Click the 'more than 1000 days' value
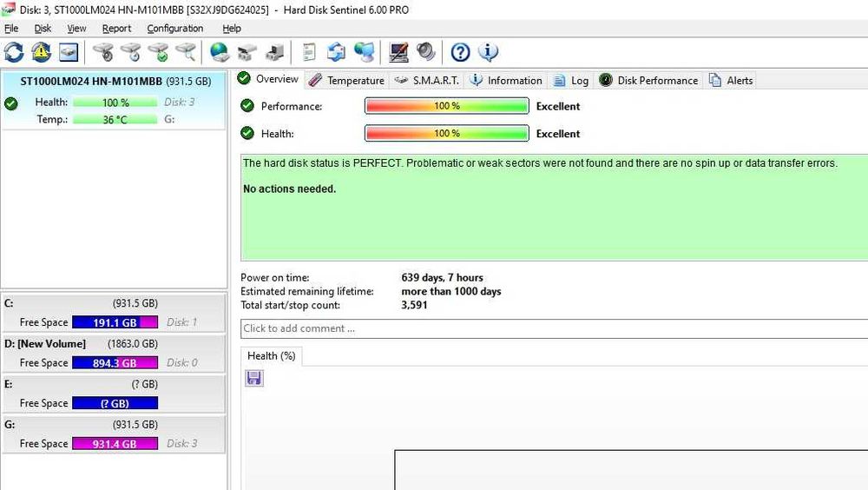 (x=450, y=291)
